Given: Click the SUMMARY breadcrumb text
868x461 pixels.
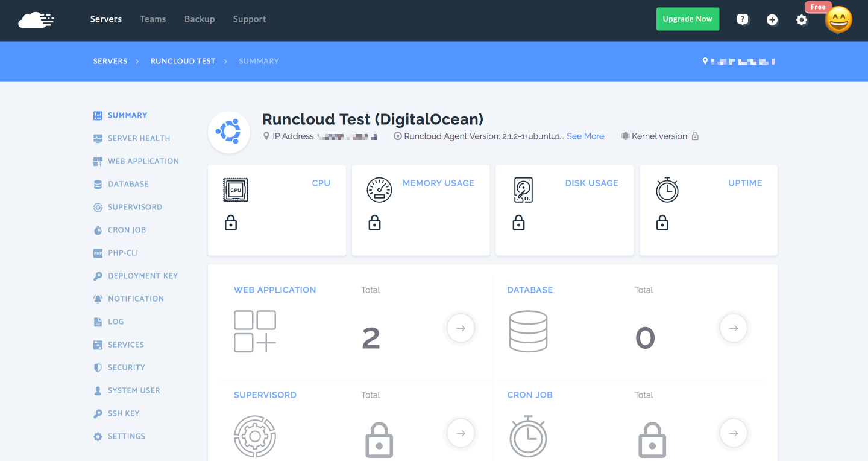Looking at the screenshot, I should 259,61.
